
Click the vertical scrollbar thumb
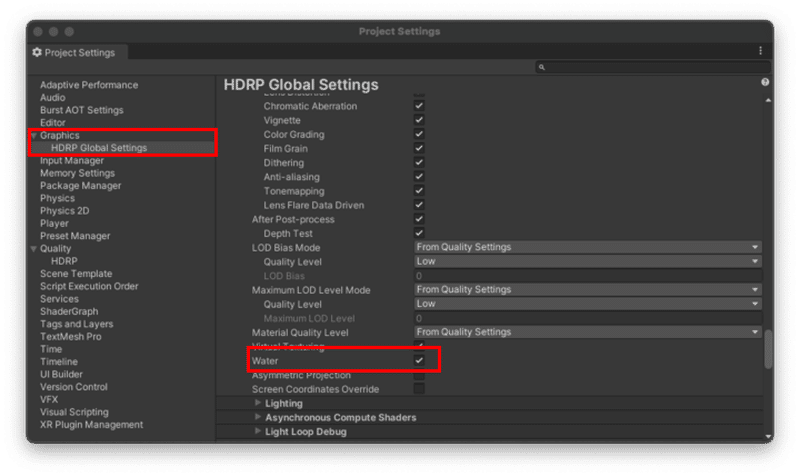(x=768, y=349)
